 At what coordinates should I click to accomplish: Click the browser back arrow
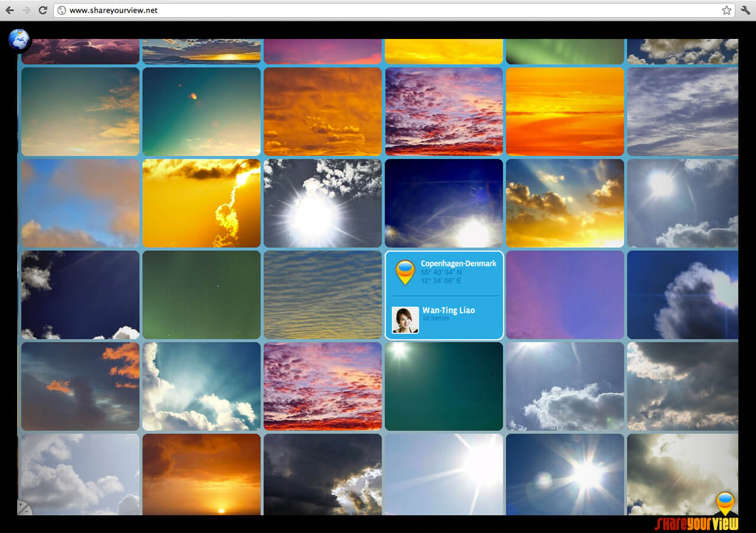click(x=9, y=10)
